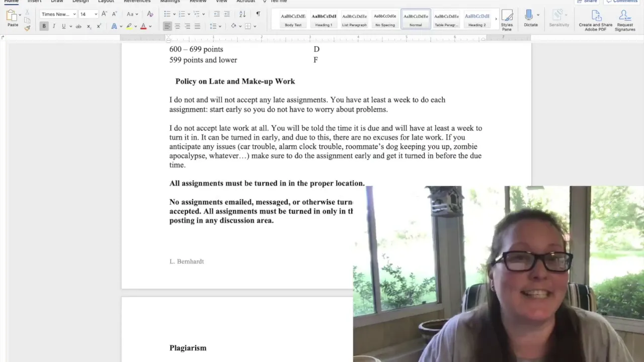
Task: Click Create and Share Adobe PDF
Action: click(x=596, y=20)
